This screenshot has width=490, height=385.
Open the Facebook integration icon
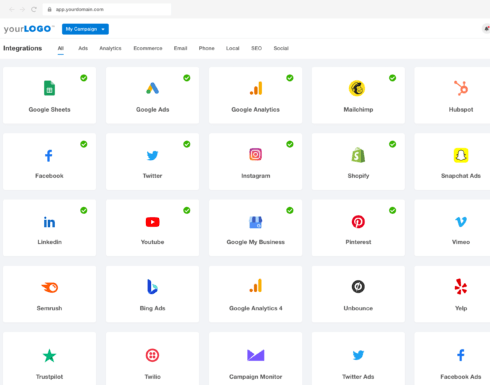coord(49,155)
